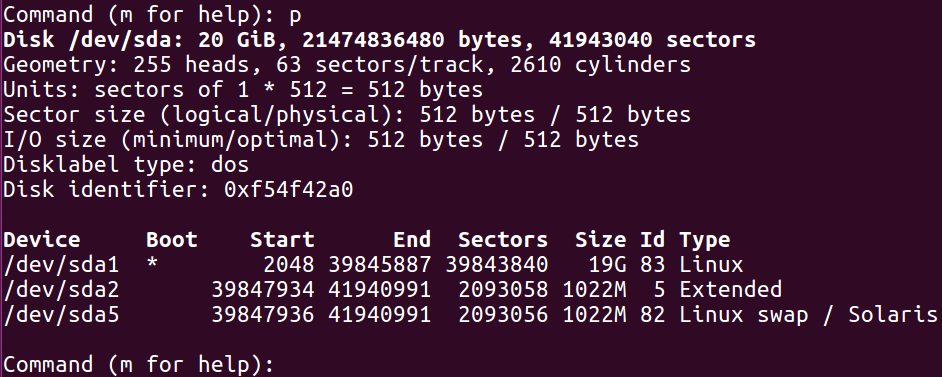Click the Size column header

[601, 240]
